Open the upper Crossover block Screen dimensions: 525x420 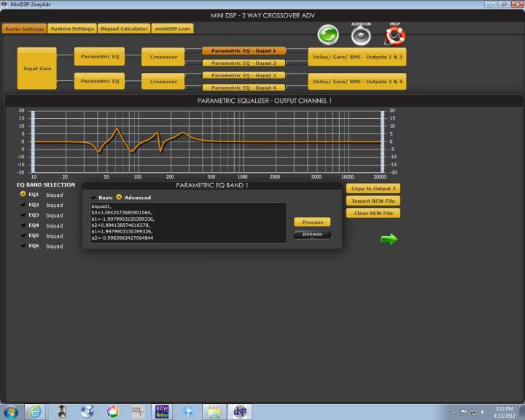pos(163,57)
